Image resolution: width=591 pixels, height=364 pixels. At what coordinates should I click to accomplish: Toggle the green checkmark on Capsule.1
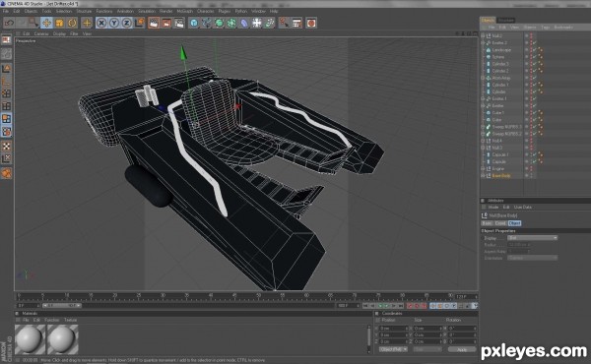pos(535,154)
